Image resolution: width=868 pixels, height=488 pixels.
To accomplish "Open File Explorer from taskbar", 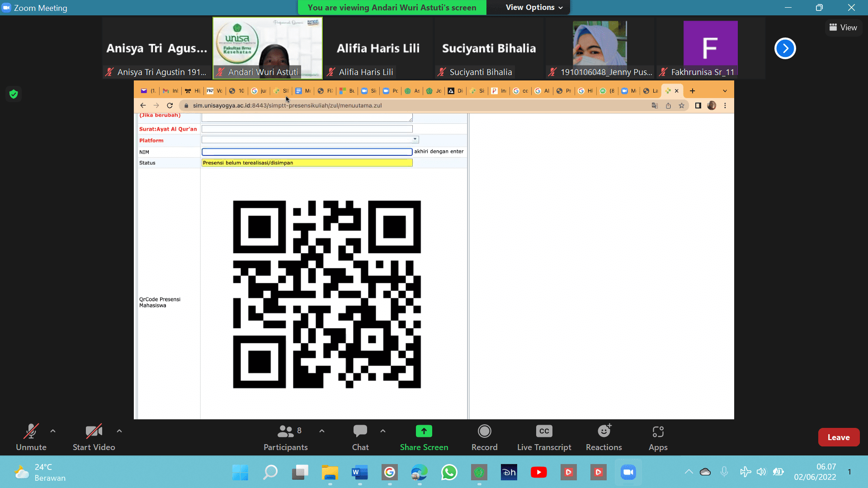I will (x=330, y=473).
